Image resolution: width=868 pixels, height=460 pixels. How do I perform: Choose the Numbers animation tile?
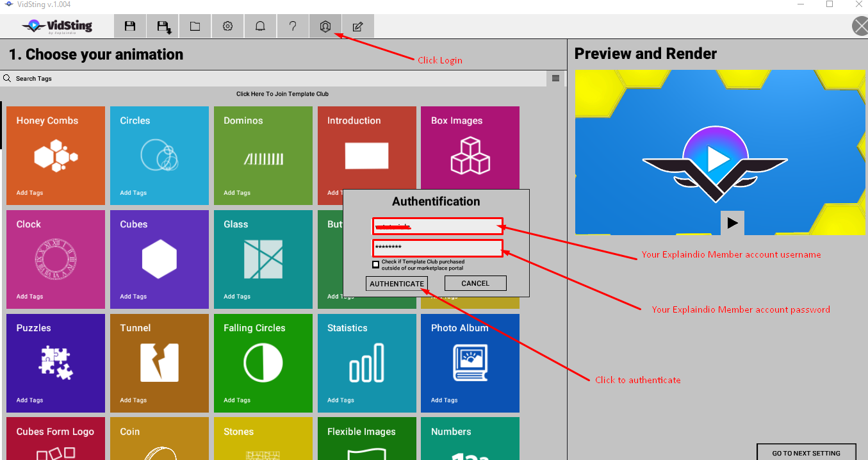[470, 439]
